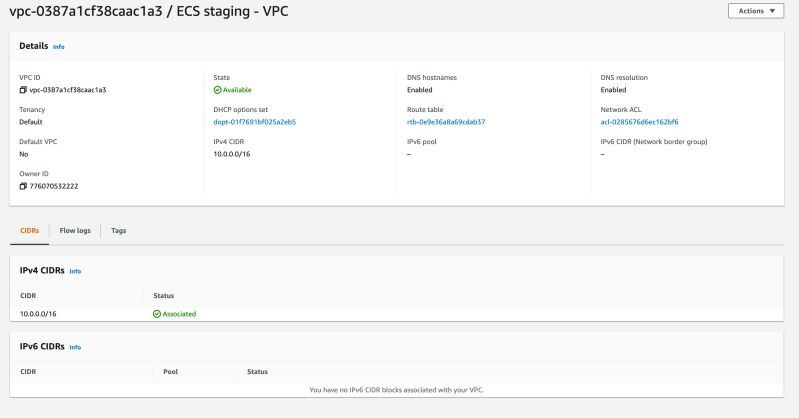Click the Pool column header in IPv6 table
This screenshot has width=799, height=418.
coord(171,372)
